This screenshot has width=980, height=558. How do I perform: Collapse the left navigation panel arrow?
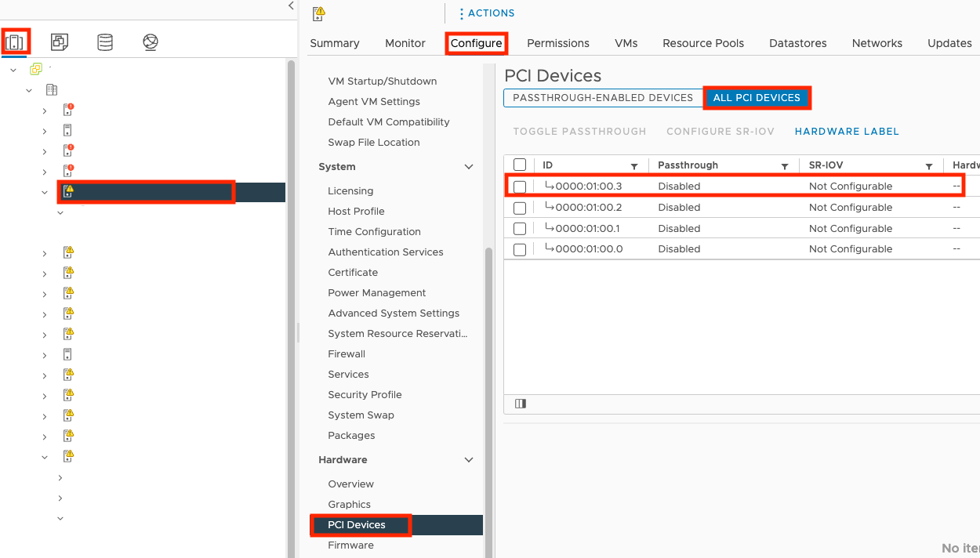coord(292,6)
